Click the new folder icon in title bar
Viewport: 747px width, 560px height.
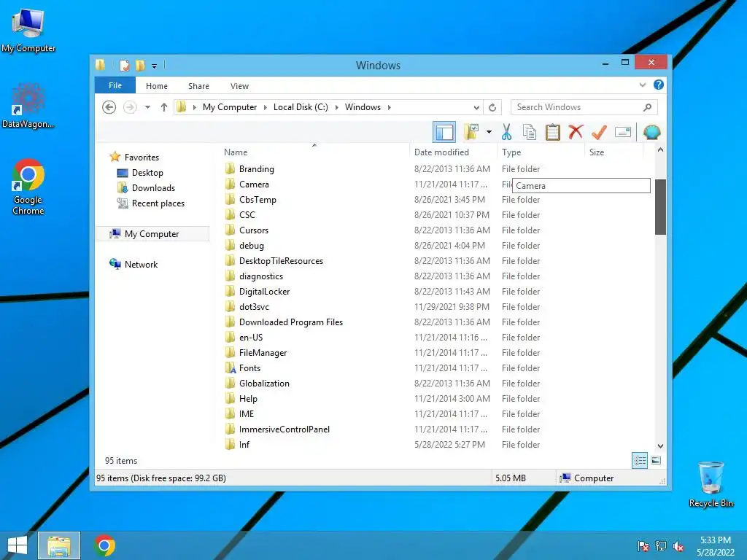click(x=140, y=65)
